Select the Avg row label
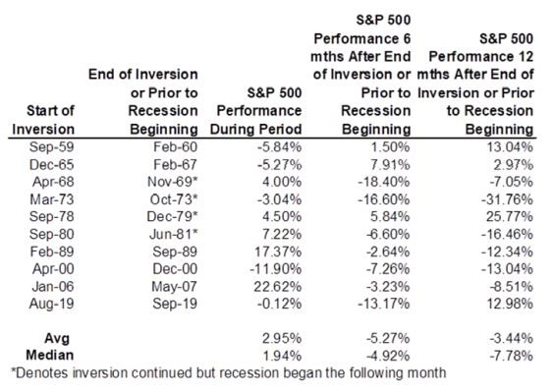This screenshot has height=392, width=554. coord(57,339)
